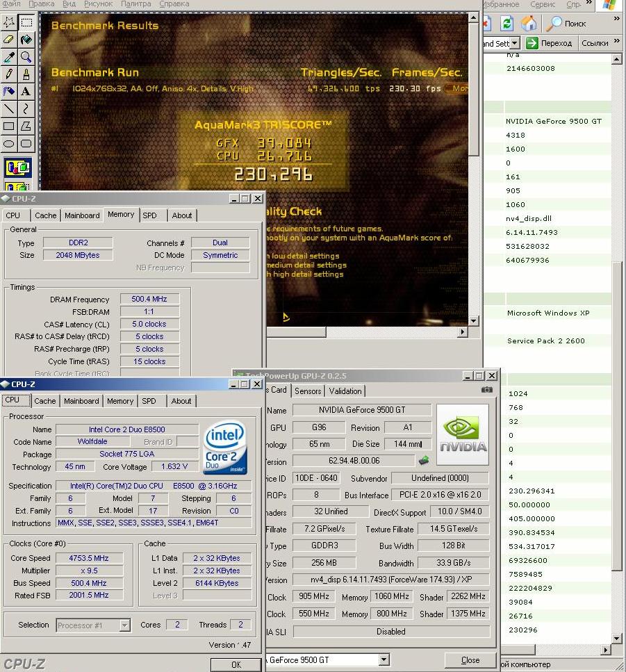The height and width of the screenshot is (672, 626).
Task: Select the Free-Form Select tool in Paint
Action: [9, 22]
